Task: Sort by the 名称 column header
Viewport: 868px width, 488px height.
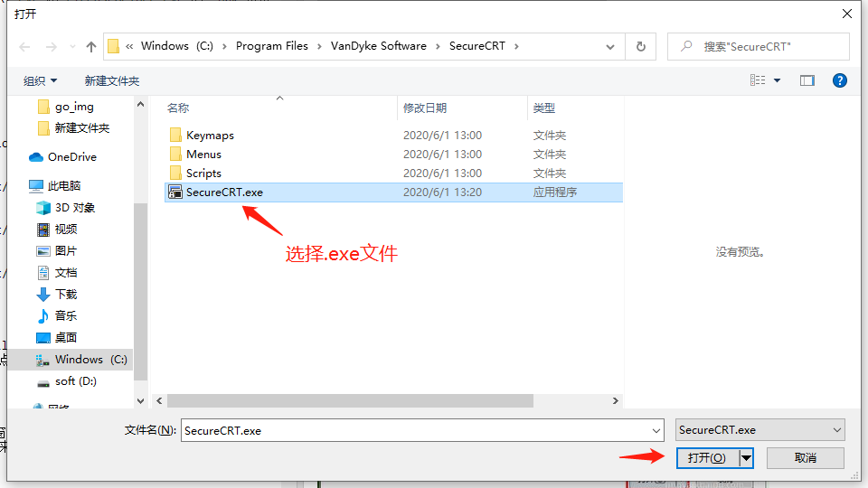Action: pyautogui.click(x=178, y=108)
